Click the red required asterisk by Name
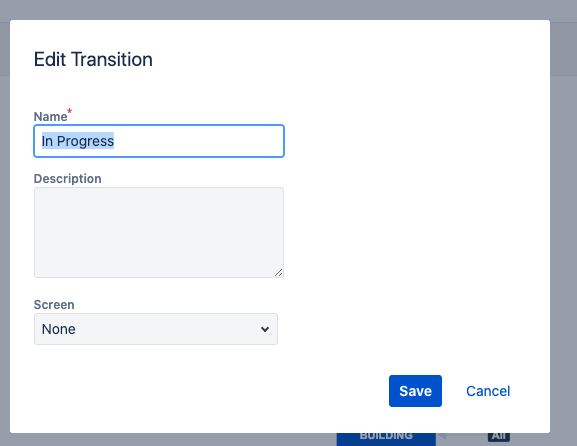The width and height of the screenshot is (577, 446). (x=69, y=111)
